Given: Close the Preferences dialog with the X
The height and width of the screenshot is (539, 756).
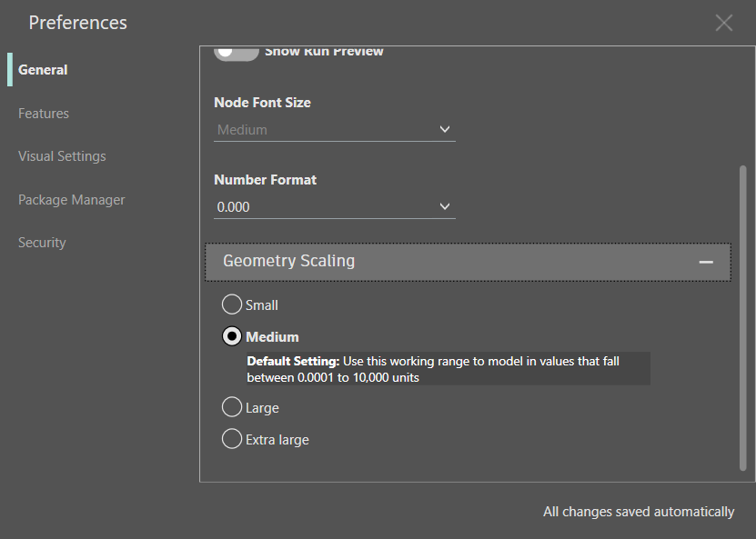Looking at the screenshot, I should point(723,23).
